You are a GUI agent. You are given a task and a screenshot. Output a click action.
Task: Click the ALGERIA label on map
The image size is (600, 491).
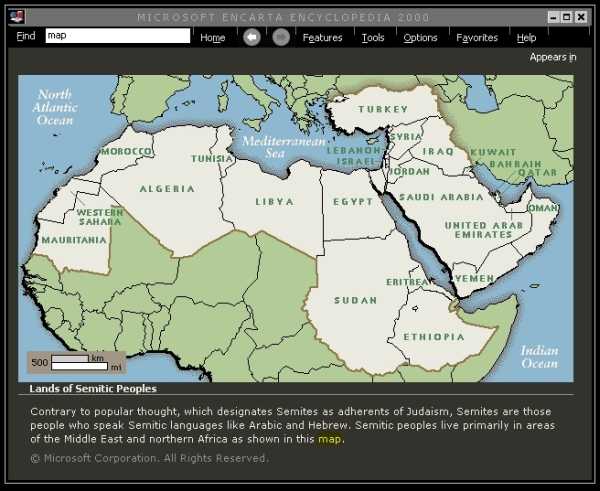click(167, 189)
